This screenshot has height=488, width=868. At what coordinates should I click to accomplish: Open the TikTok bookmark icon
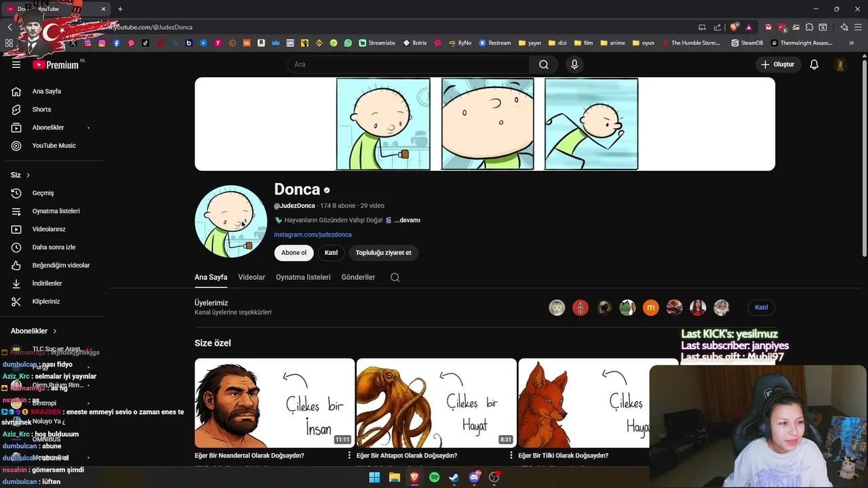coord(145,43)
